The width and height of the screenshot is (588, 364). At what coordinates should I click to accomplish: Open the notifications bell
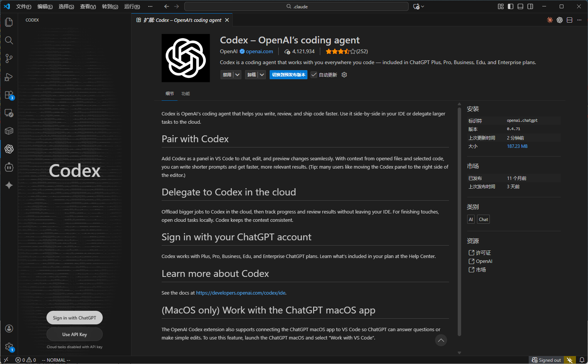click(582, 360)
